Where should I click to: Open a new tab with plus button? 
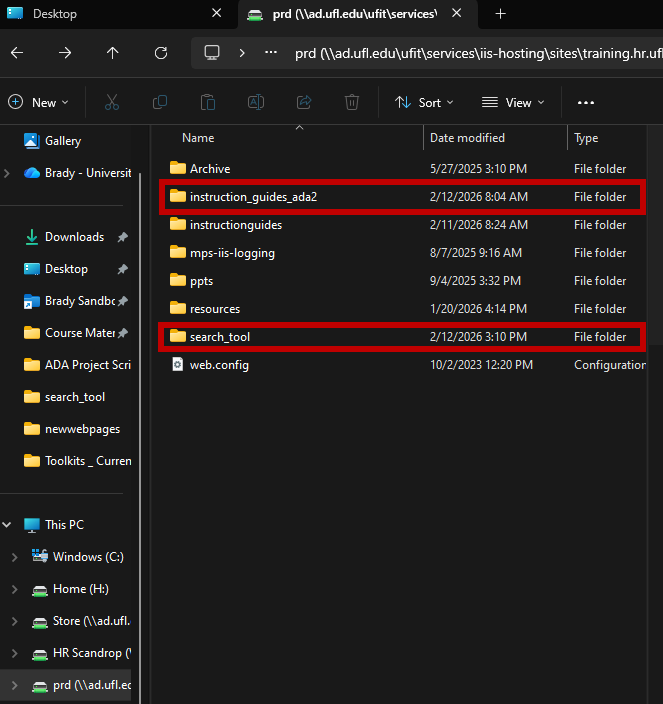click(x=501, y=14)
